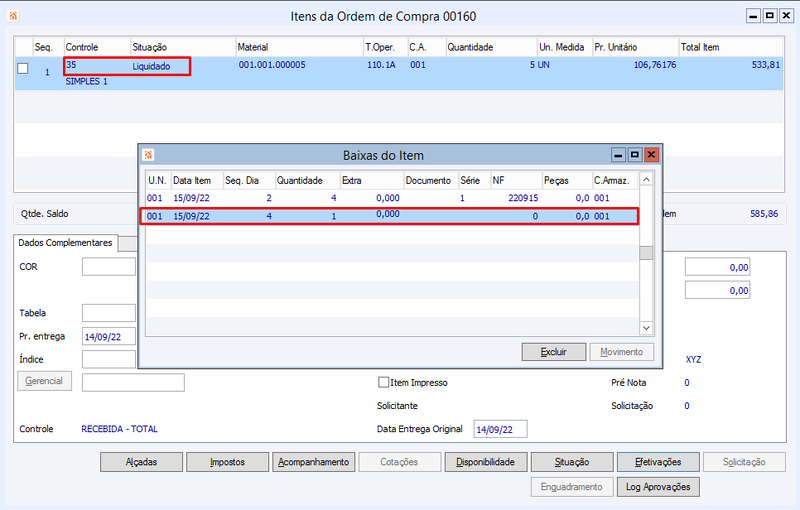Maximize Itens da Ordem de Compra window
The width and height of the screenshot is (800, 510).
pyautogui.click(x=769, y=16)
